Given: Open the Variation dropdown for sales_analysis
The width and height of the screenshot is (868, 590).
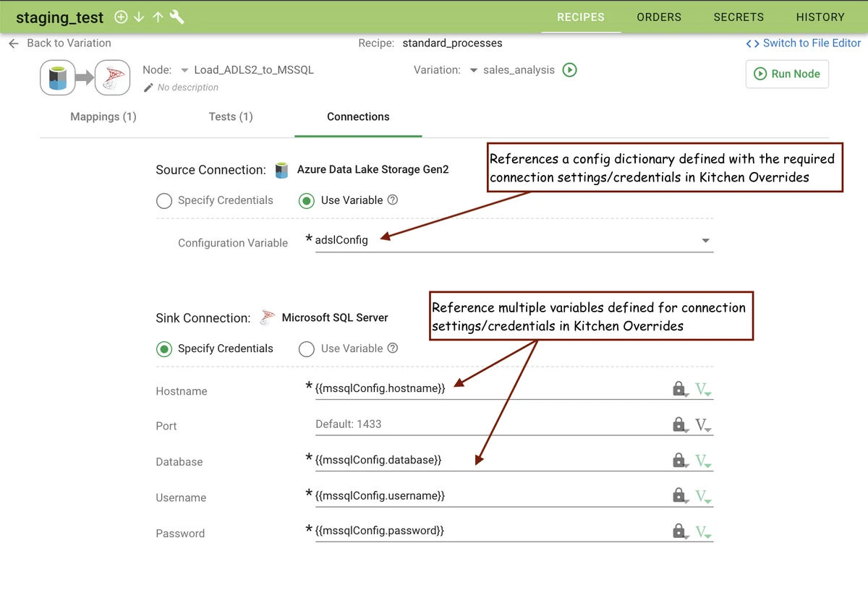Looking at the screenshot, I should [x=474, y=70].
